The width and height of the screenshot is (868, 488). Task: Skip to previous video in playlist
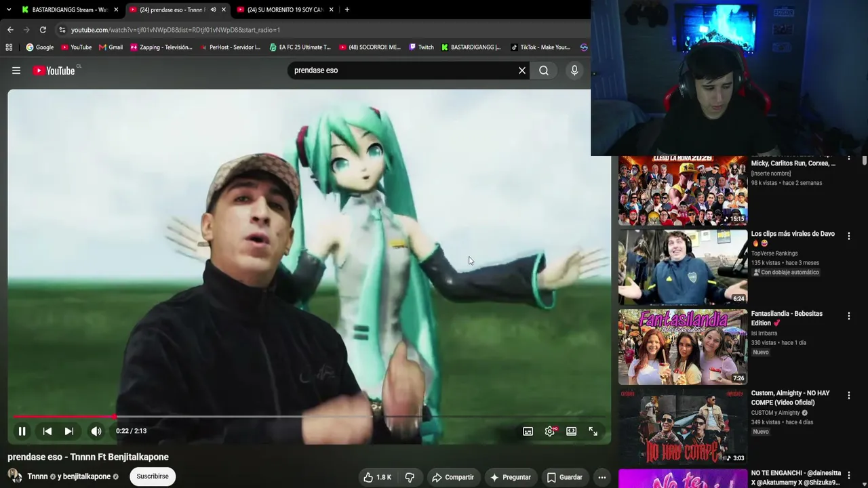(47, 431)
